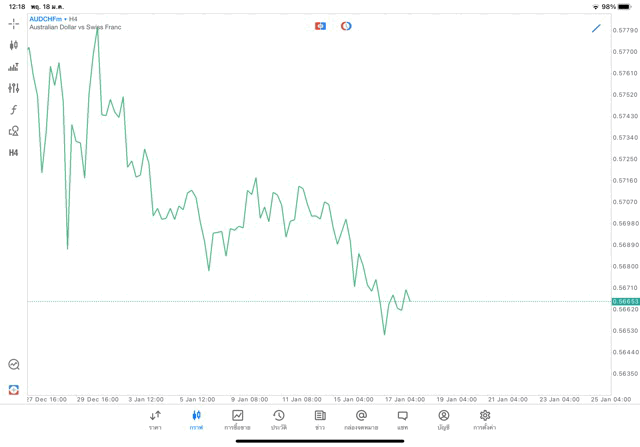Open the Quotes (ราคา) tab
Viewport: 640px width, 447px height.
[155, 419]
